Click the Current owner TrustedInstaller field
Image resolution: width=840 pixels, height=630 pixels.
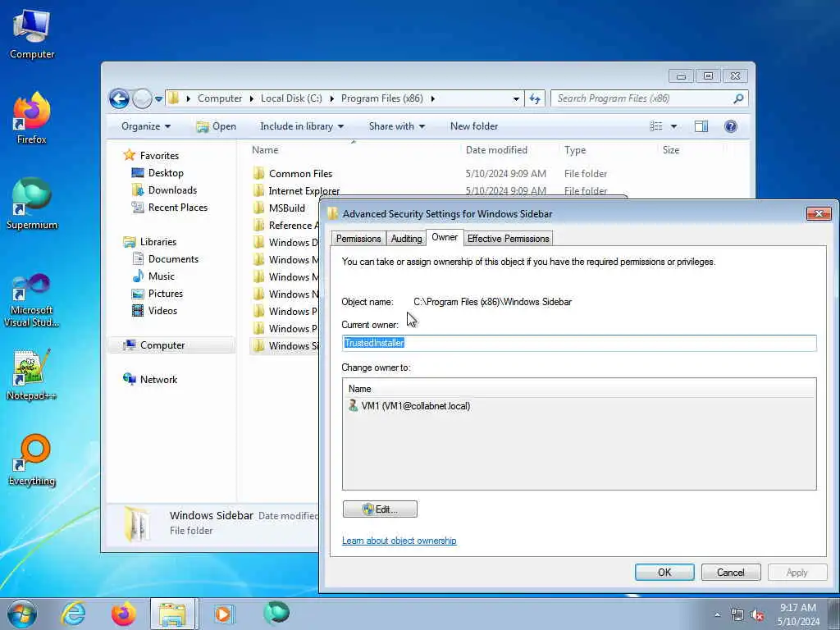pyautogui.click(x=579, y=343)
